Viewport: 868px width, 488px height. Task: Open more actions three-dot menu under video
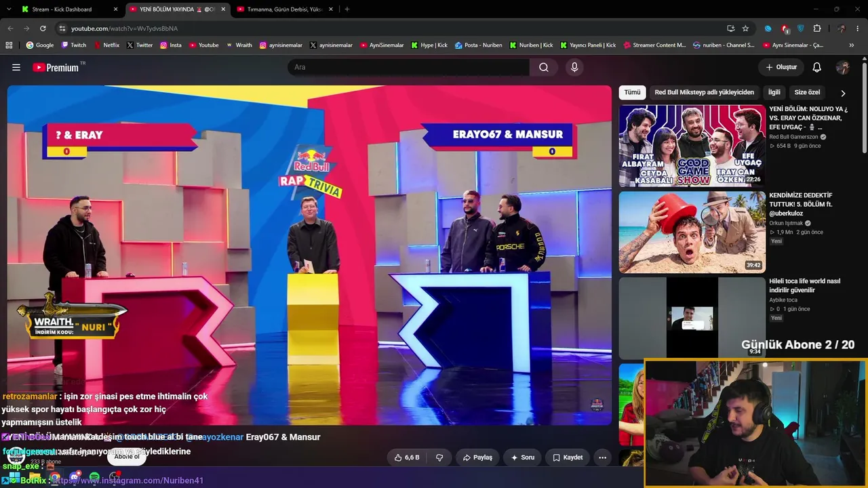pos(602,457)
